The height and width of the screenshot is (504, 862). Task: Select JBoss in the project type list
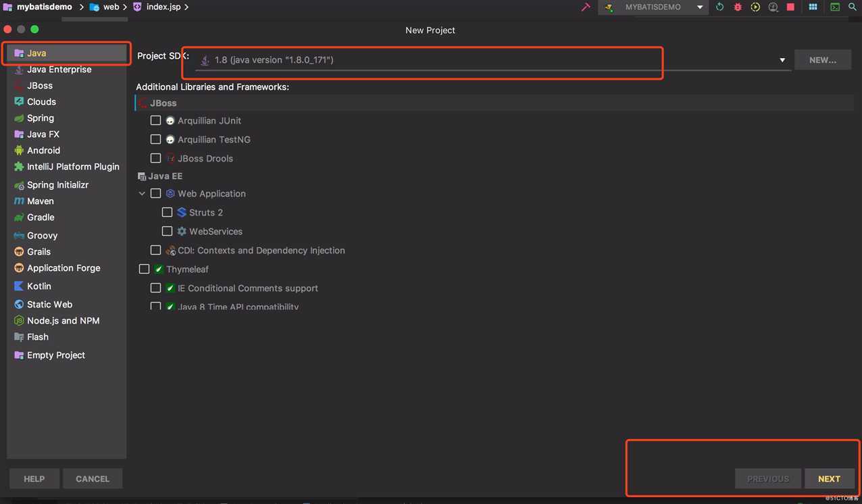click(66, 85)
